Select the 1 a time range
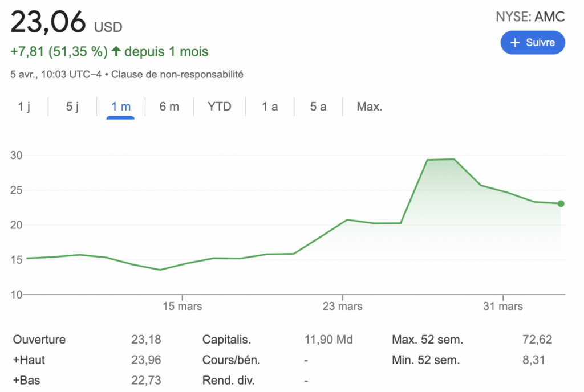 (270, 107)
